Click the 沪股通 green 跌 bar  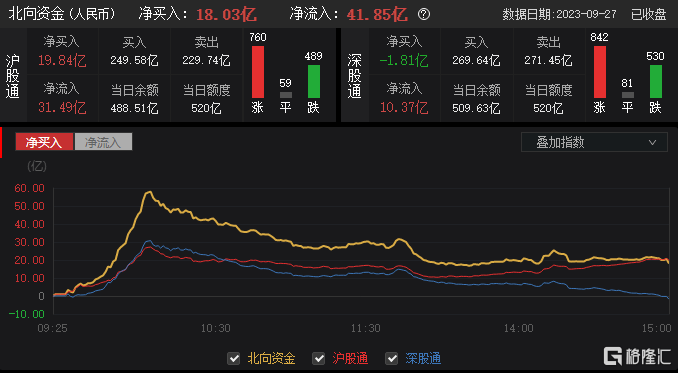click(313, 81)
